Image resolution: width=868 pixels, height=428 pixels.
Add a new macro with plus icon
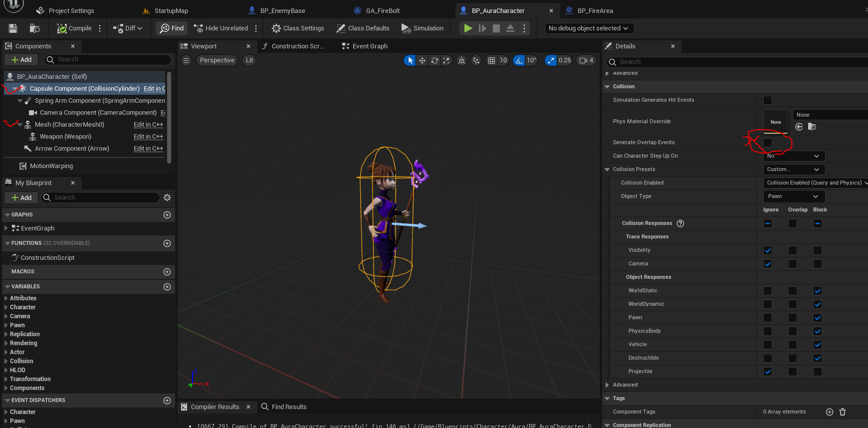coord(167,272)
